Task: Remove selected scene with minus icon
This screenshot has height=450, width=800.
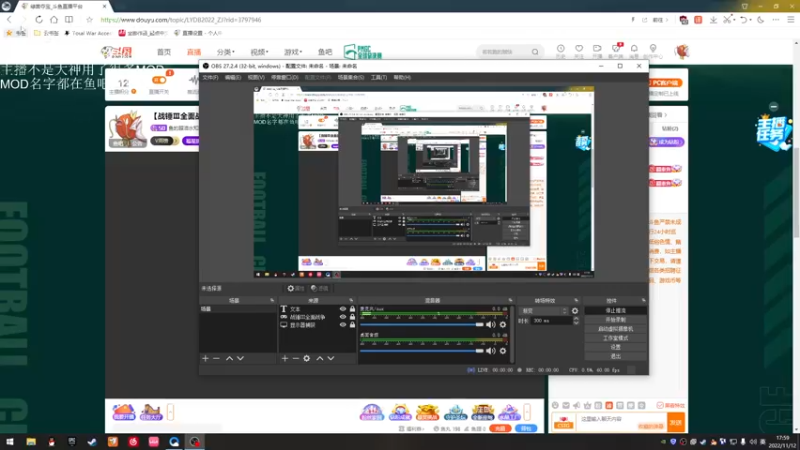Action: point(216,359)
